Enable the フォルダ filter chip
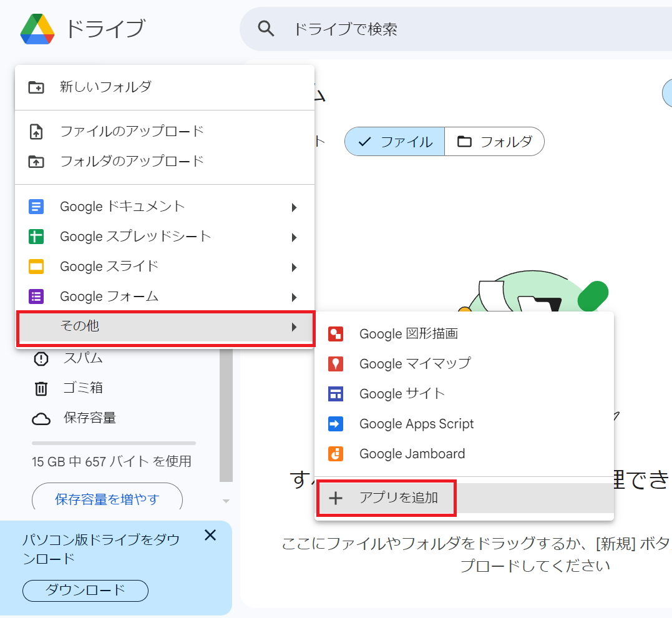 [494, 142]
